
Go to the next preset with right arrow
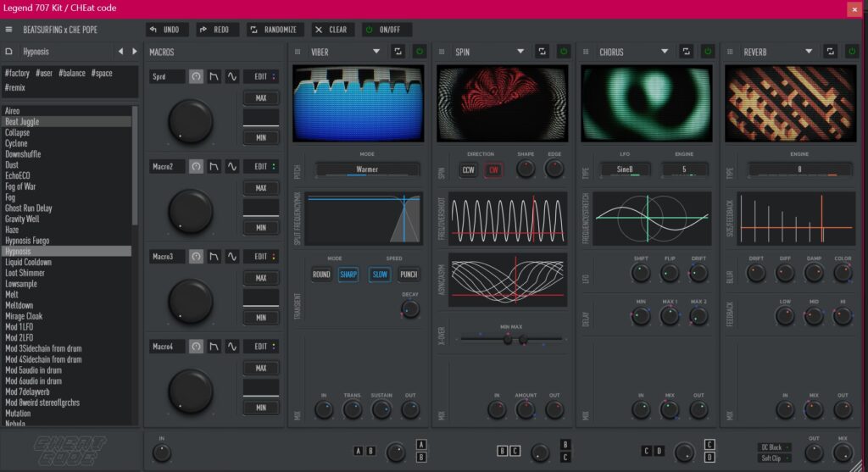(134, 52)
